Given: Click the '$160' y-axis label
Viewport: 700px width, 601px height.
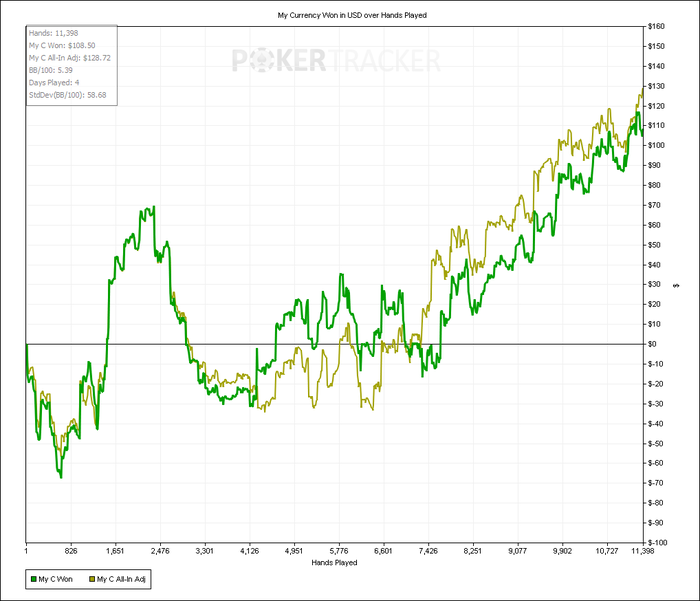Looking at the screenshot, I should pos(656,26).
